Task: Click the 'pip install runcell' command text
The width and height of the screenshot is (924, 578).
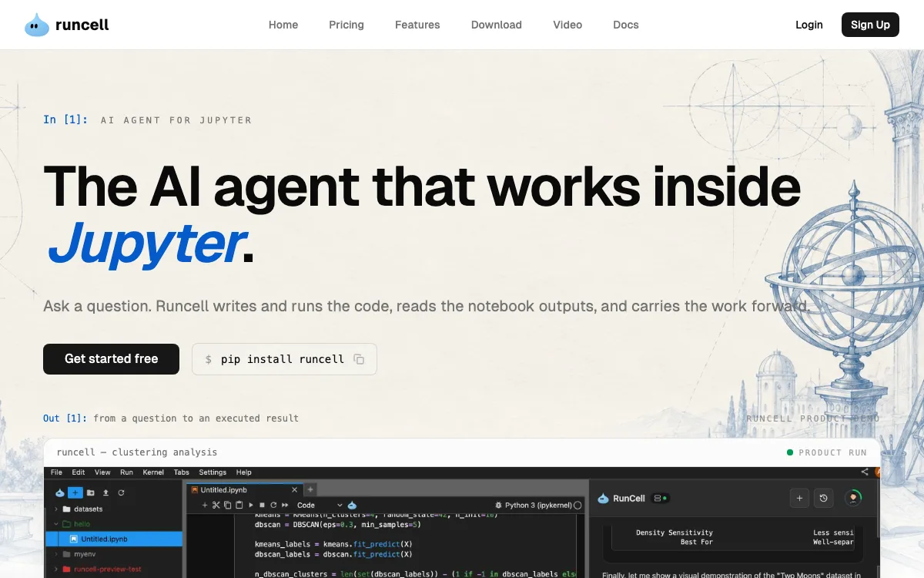Action: click(x=283, y=359)
